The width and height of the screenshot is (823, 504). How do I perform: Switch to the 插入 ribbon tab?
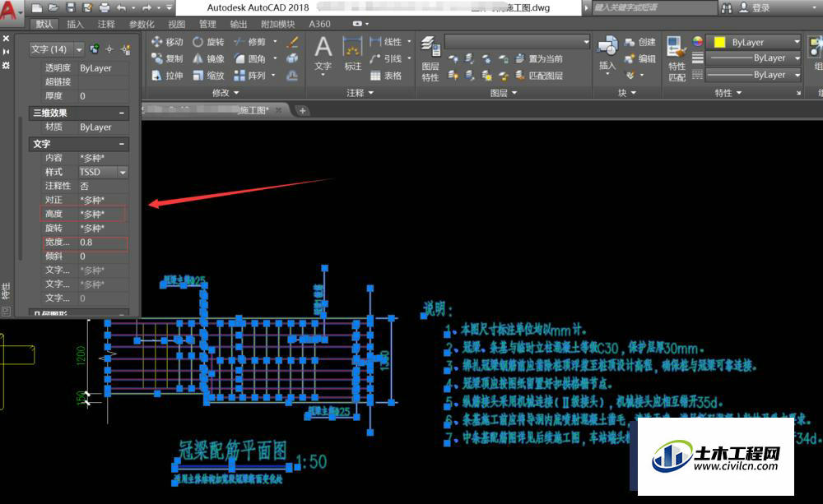pos(75,24)
